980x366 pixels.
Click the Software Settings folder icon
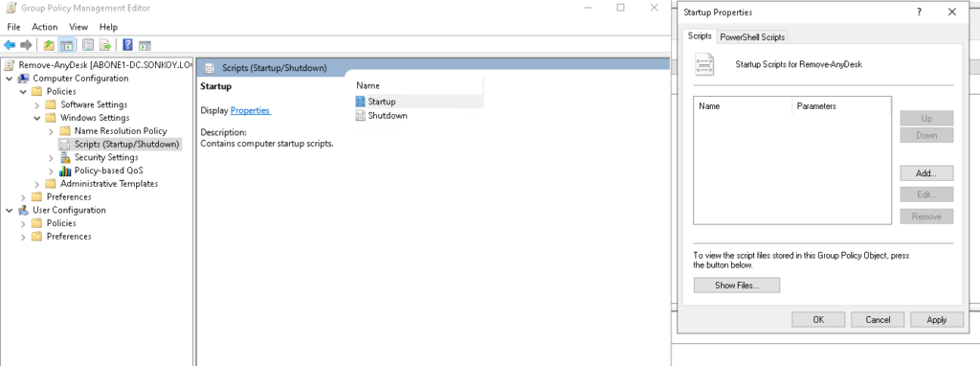tap(51, 104)
